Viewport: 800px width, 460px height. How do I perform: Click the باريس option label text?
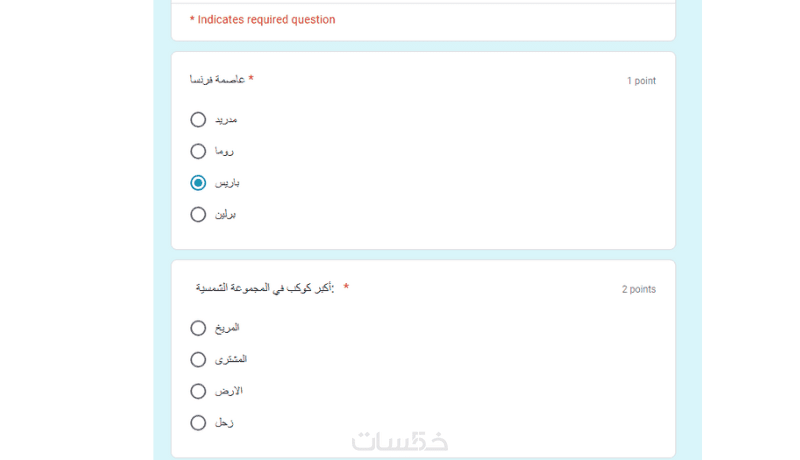[x=227, y=183]
